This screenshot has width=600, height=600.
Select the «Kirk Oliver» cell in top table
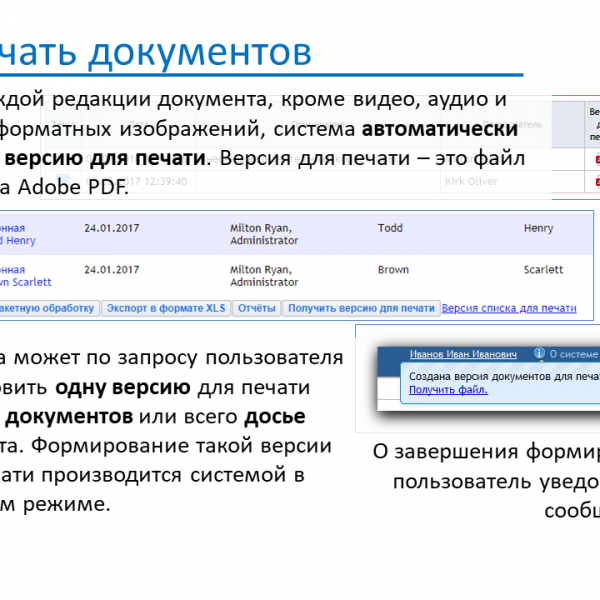coord(470,181)
